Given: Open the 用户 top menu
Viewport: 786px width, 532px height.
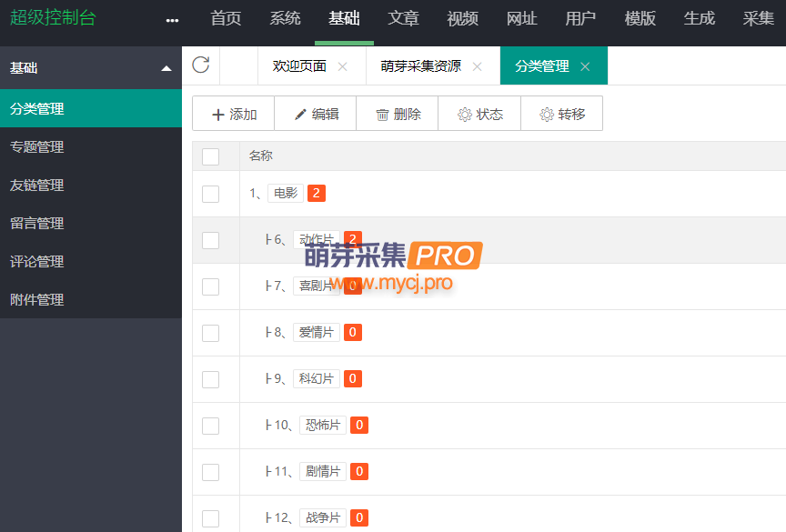Looking at the screenshot, I should click(x=581, y=18).
